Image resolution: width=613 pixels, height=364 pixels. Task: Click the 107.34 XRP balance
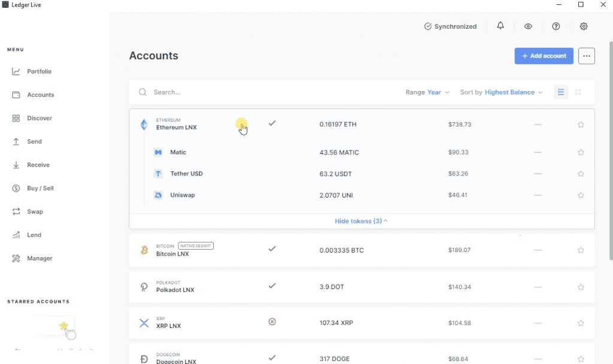pos(336,323)
